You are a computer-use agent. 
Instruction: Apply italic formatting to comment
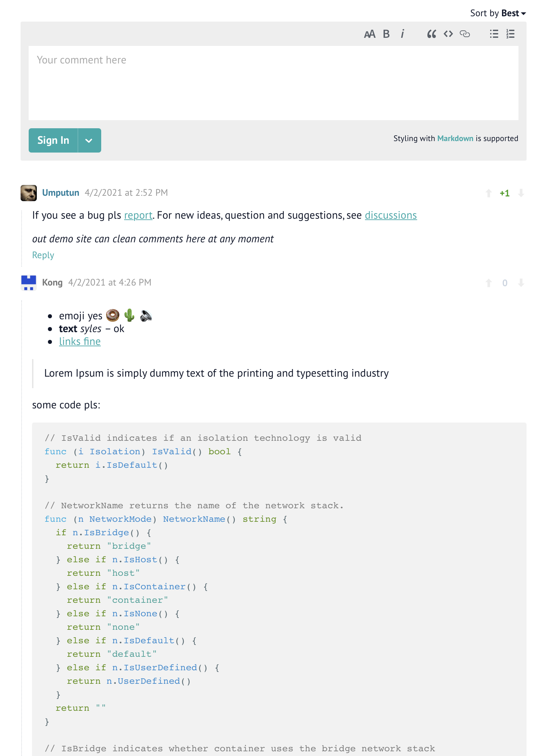coord(402,34)
